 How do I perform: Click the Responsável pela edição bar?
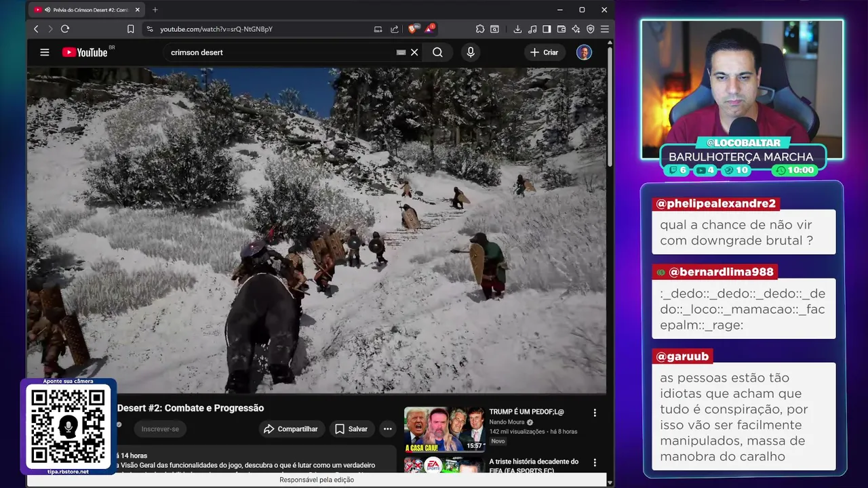(x=316, y=480)
